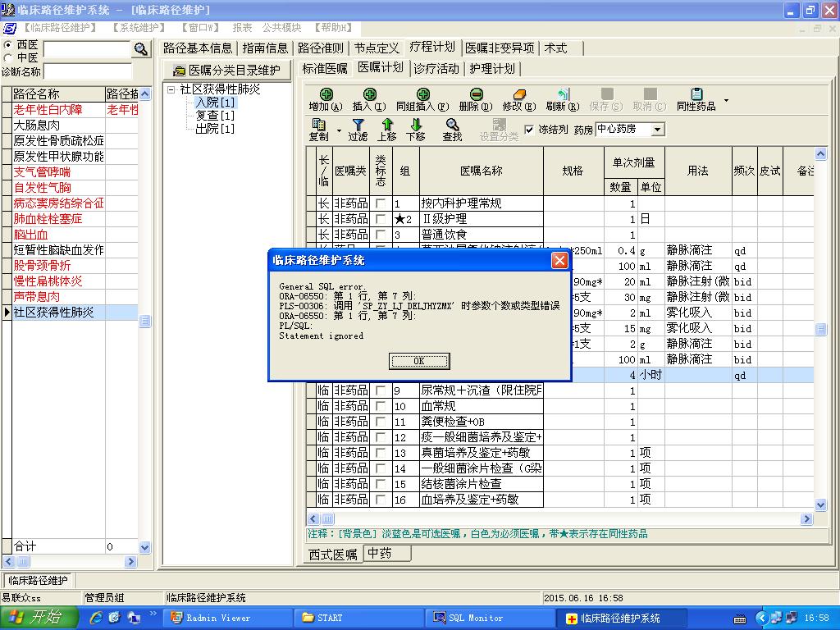Select 出院[1] tree node
The image size is (840, 630).
pos(215,129)
